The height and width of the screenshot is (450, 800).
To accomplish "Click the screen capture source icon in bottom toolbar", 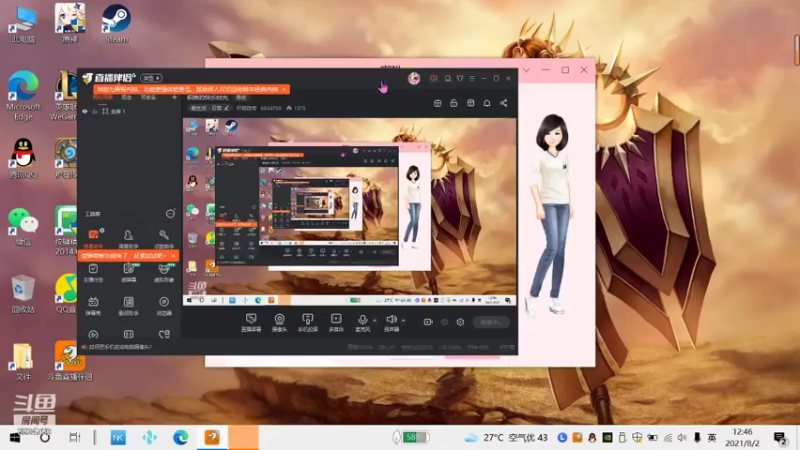I will tap(251, 323).
